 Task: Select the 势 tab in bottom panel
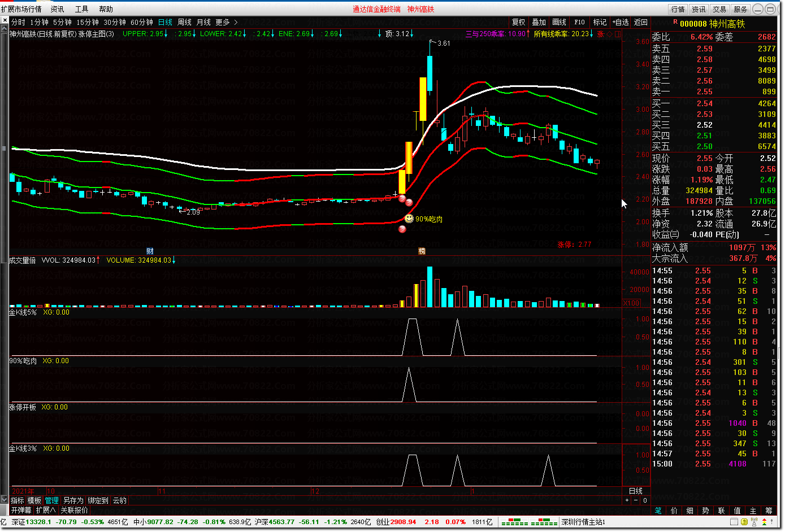click(706, 511)
